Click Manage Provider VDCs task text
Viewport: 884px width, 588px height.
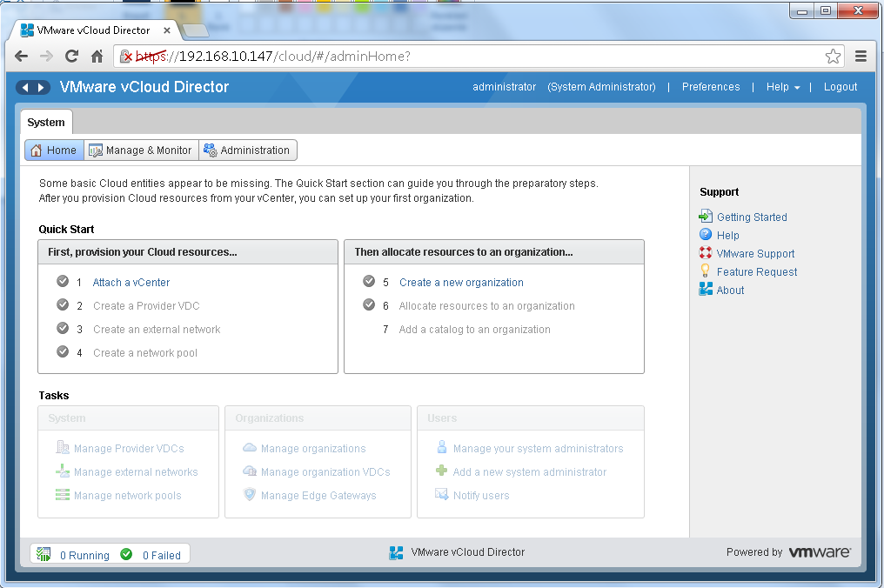(129, 449)
